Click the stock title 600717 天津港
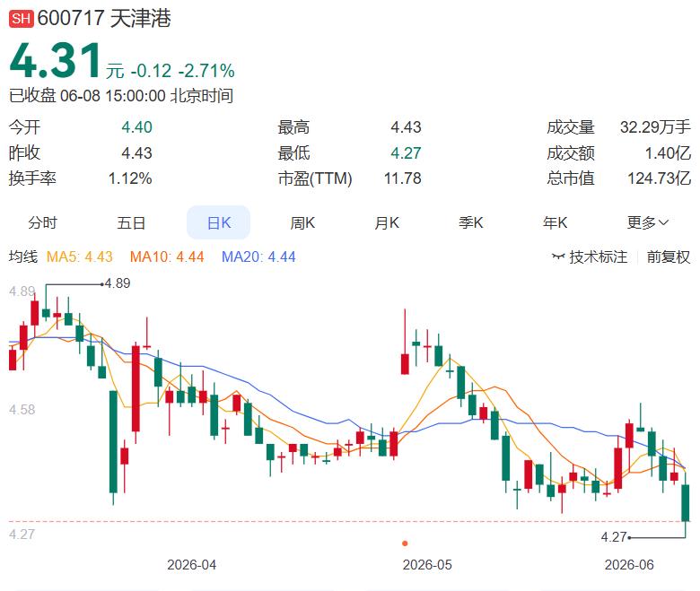Viewport: 700px width, 591px height. tap(104, 18)
